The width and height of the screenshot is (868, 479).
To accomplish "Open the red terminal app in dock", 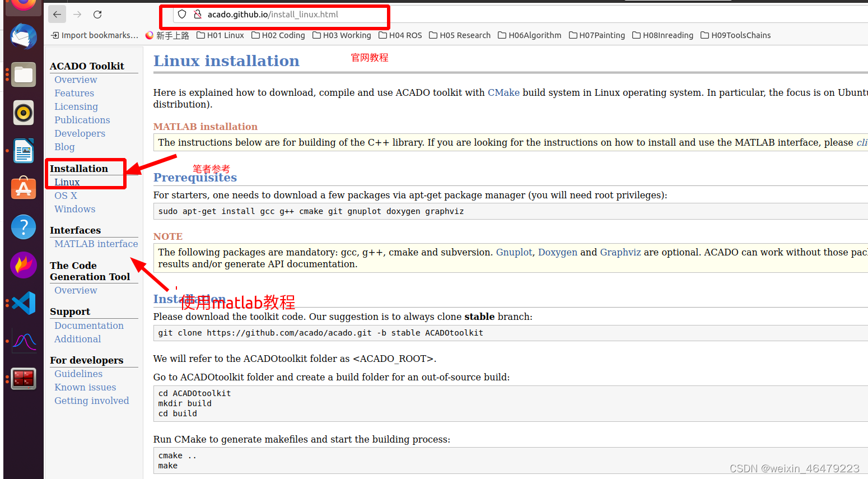I will (x=24, y=379).
